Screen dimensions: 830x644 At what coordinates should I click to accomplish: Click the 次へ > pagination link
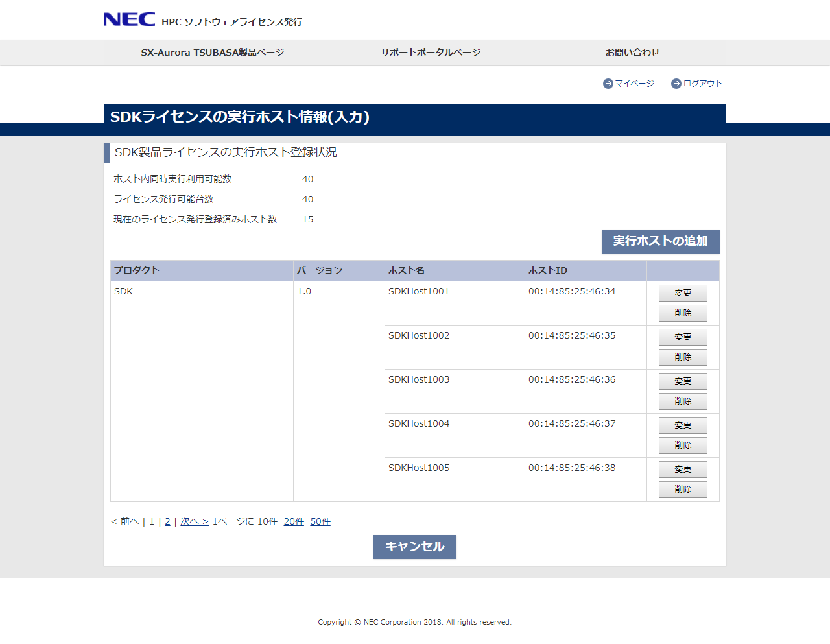[x=195, y=521]
